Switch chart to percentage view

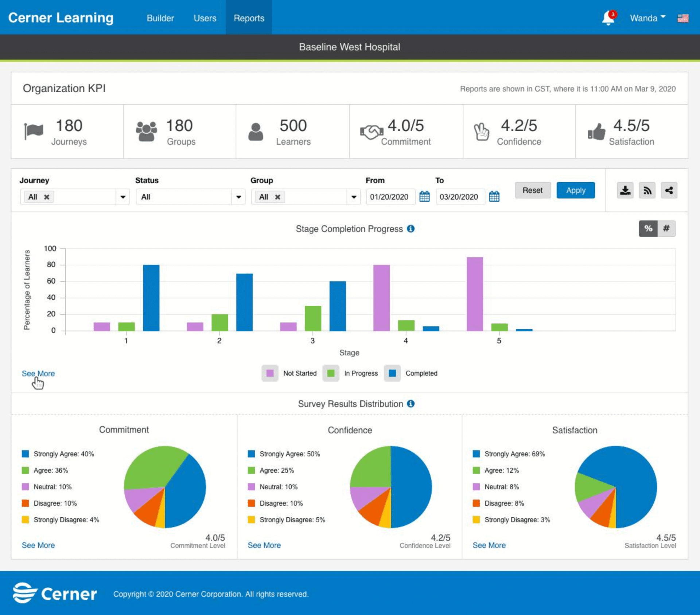(648, 229)
